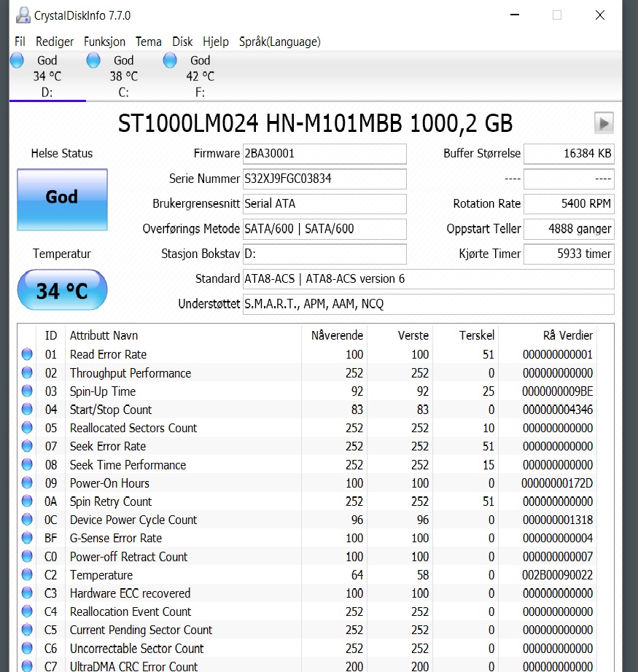Click status orb for Spin-Up Time
Screen dimensions: 638x672
click(x=27, y=391)
